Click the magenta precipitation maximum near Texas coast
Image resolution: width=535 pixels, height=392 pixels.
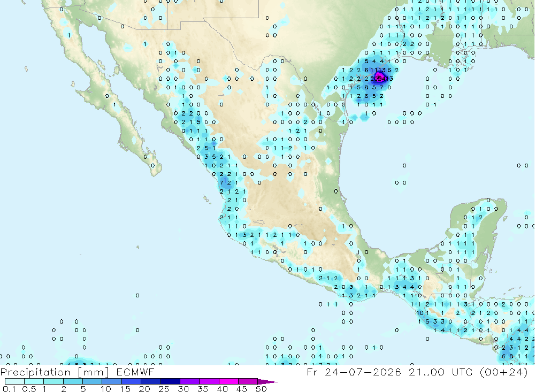click(379, 76)
